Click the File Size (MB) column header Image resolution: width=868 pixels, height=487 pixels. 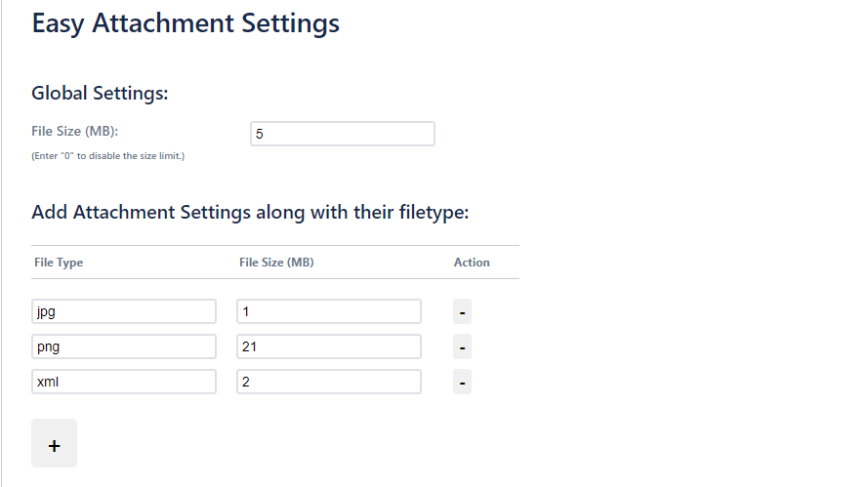click(276, 263)
